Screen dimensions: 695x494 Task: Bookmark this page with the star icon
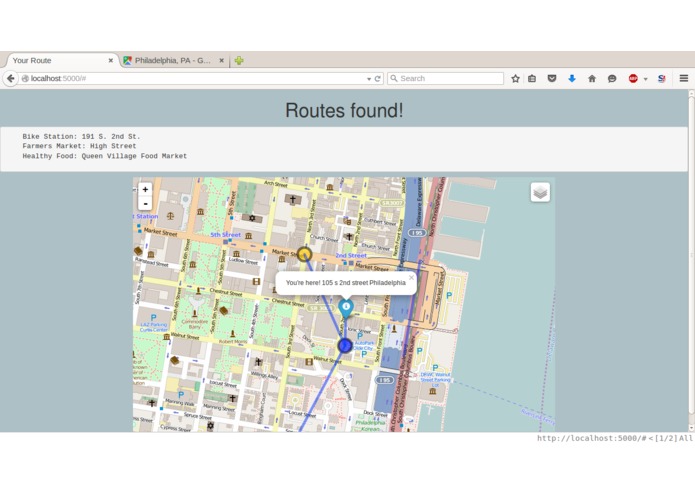pyautogui.click(x=515, y=78)
